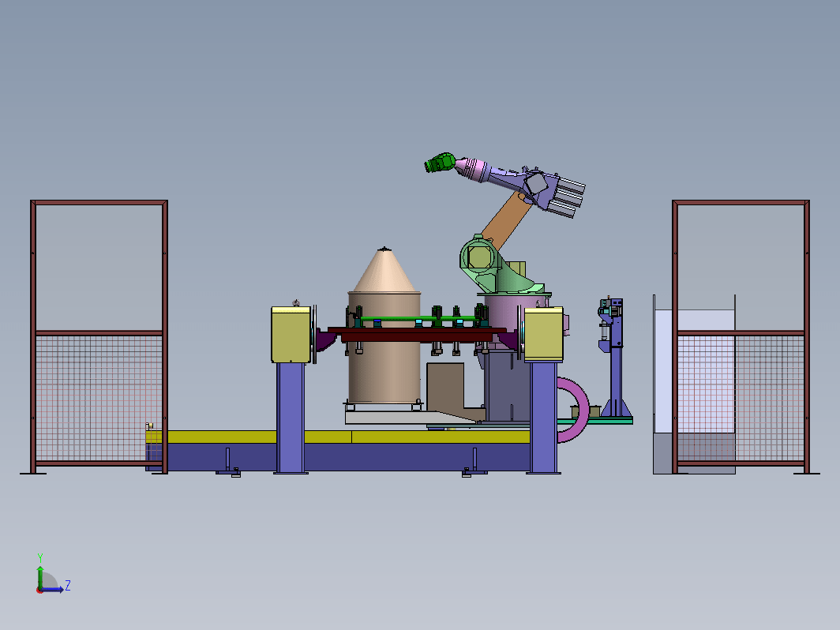Select the brown cabinet beside the tank

click(446, 388)
